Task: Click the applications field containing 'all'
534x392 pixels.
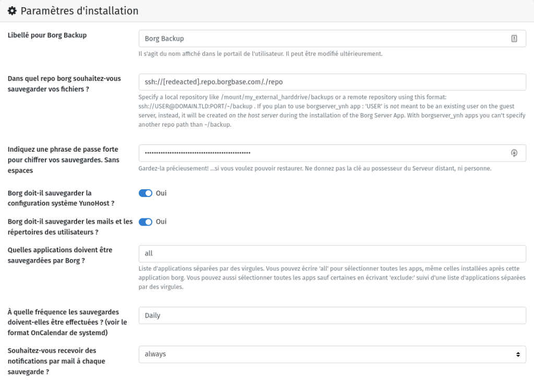Action: (332, 253)
